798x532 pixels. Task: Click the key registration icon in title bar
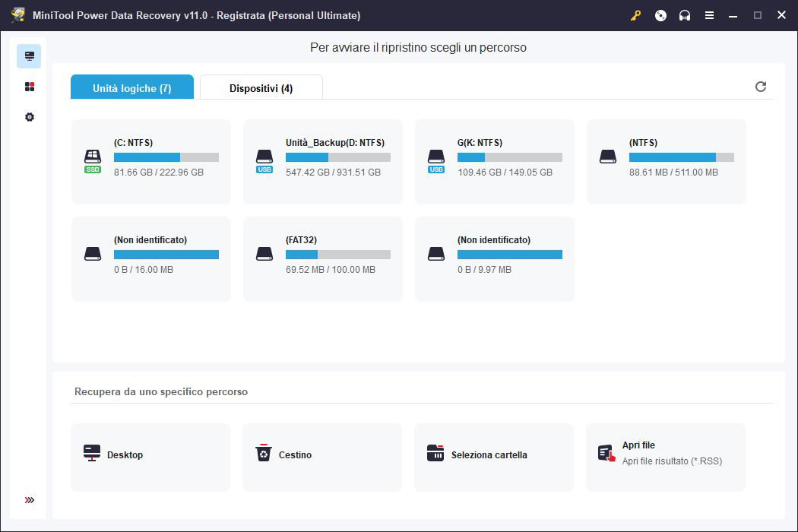tap(636, 15)
